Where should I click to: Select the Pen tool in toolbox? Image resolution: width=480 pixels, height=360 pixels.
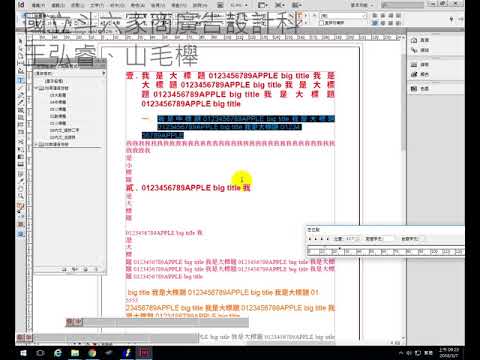21,95
